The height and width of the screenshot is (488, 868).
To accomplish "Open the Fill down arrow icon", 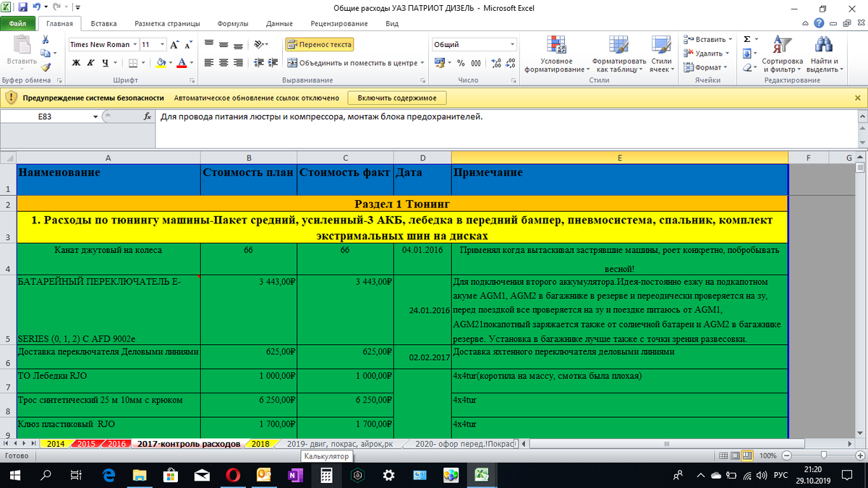I will 746,53.
